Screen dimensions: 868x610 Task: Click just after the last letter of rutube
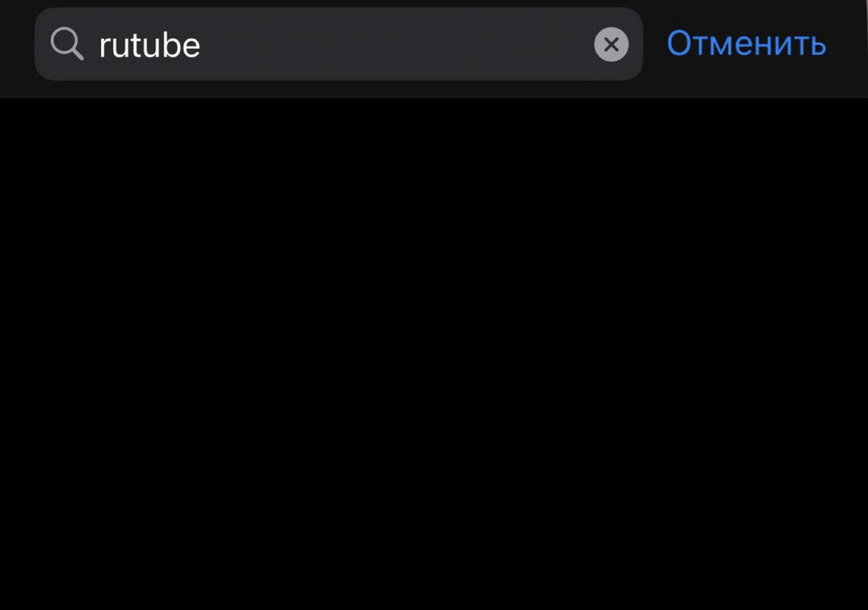(203, 46)
